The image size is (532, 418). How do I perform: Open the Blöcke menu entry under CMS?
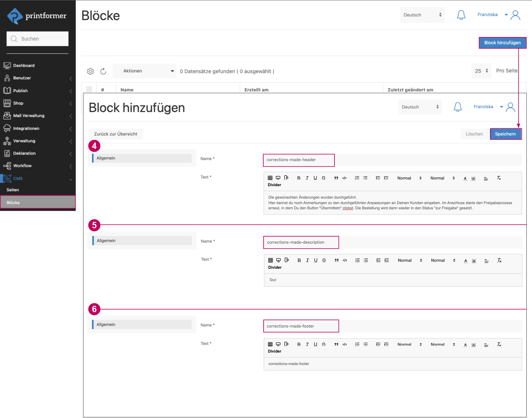pyautogui.click(x=13, y=202)
